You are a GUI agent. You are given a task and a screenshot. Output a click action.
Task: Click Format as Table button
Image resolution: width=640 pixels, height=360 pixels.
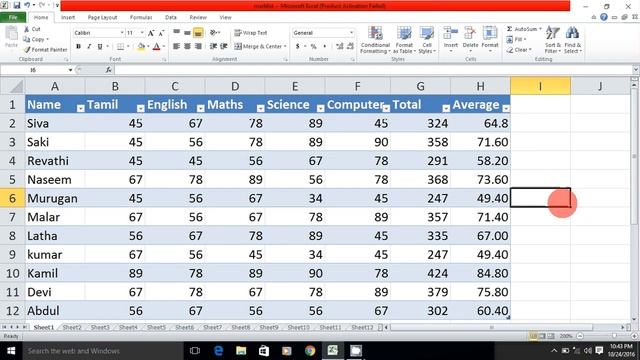[x=404, y=40]
